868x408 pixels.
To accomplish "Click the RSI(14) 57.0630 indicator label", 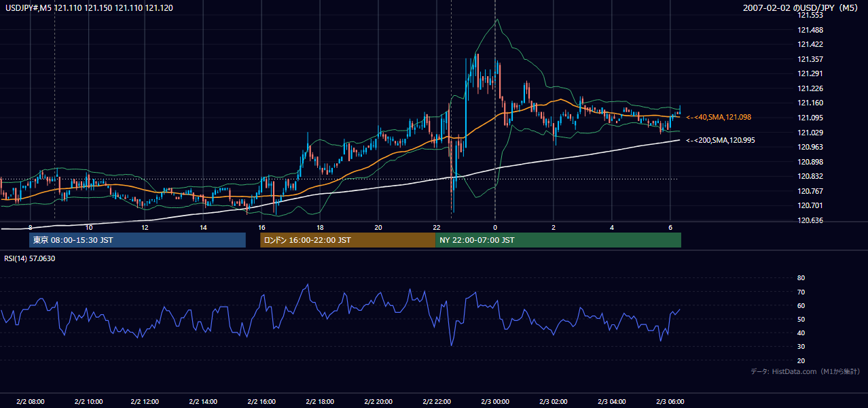I will (x=30, y=258).
